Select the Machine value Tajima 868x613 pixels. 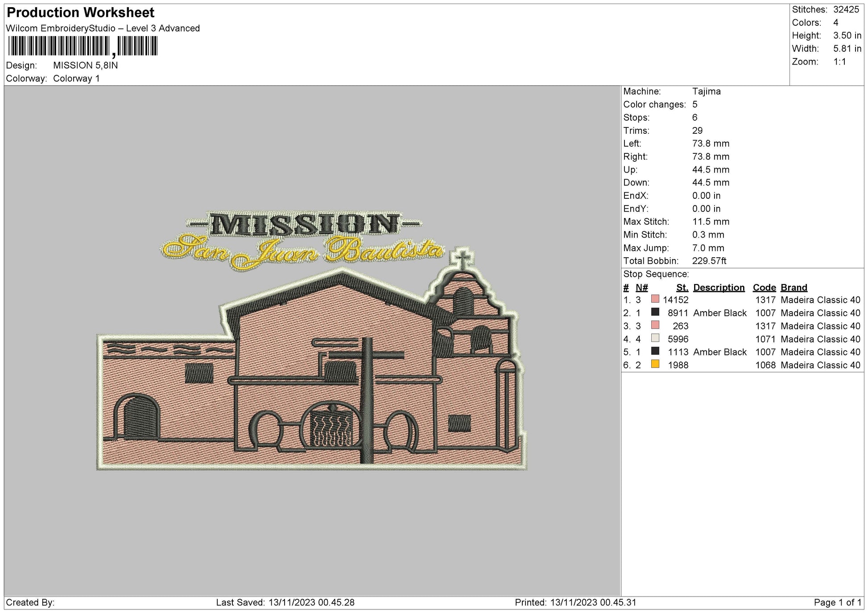coord(706,91)
